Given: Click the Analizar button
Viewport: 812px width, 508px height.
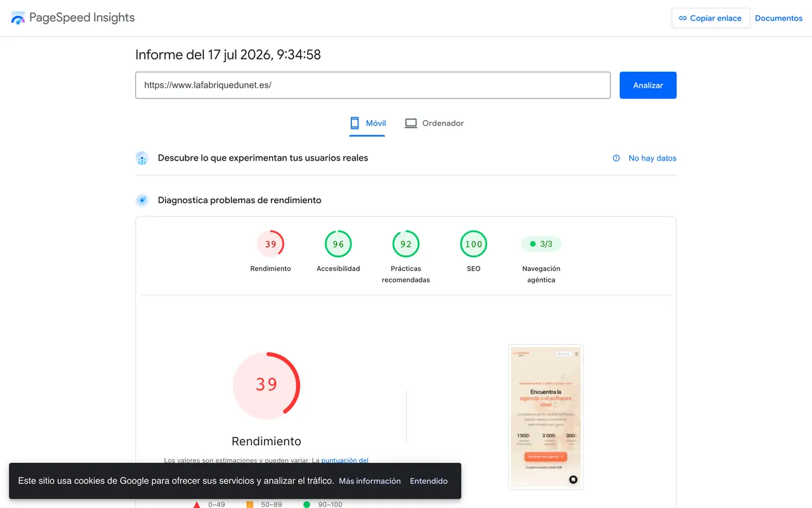Looking at the screenshot, I should [648, 85].
